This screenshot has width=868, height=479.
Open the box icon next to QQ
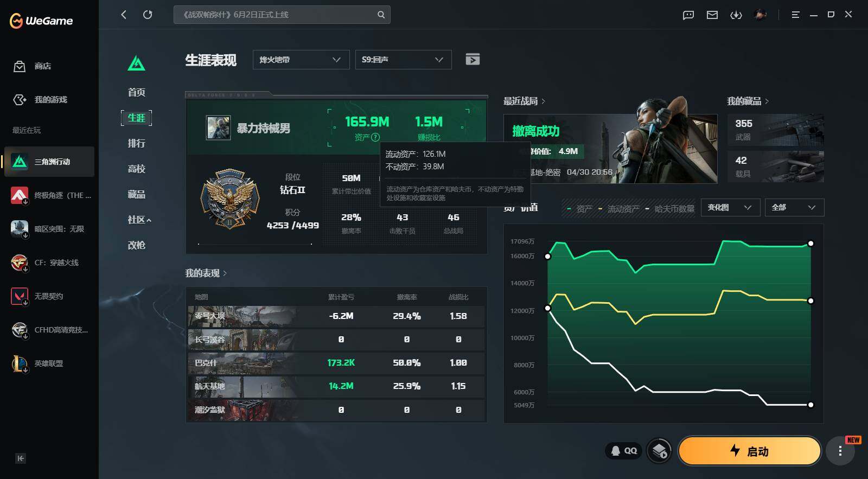click(x=659, y=451)
